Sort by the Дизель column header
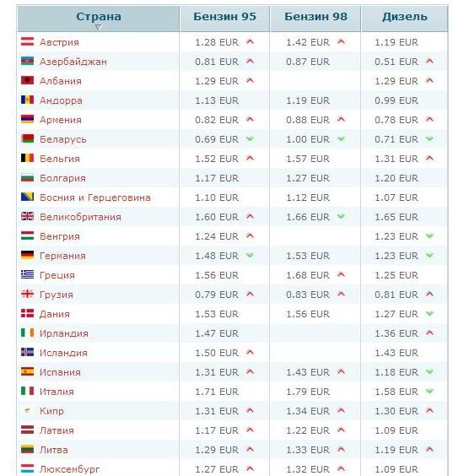The height and width of the screenshot is (476, 458). point(405,16)
